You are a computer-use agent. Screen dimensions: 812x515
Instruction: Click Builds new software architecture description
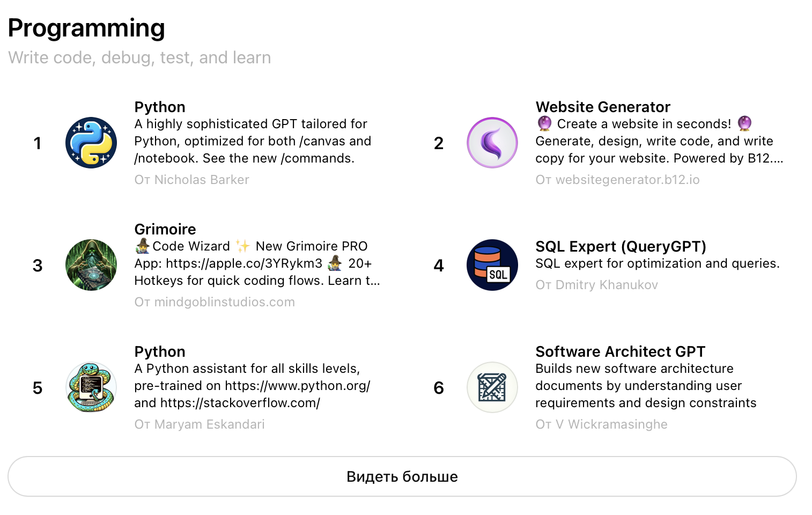pos(646,386)
